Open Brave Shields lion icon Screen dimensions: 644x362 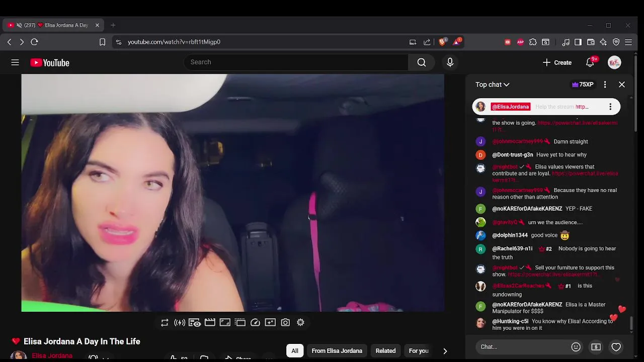(x=442, y=42)
